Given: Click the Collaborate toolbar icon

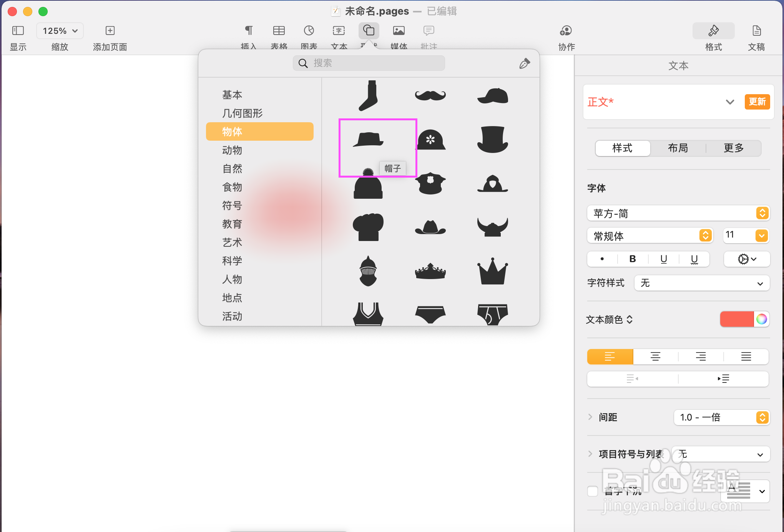Looking at the screenshot, I should click(x=566, y=31).
